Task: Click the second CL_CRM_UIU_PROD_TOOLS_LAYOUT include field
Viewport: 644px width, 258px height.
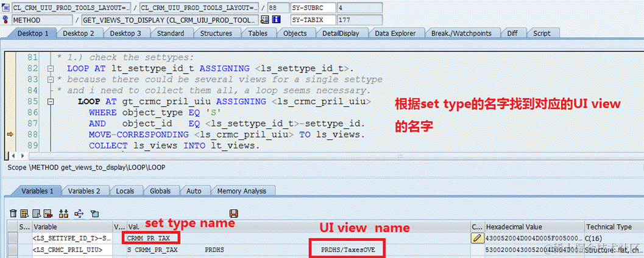Action: click(x=200, y=7)
